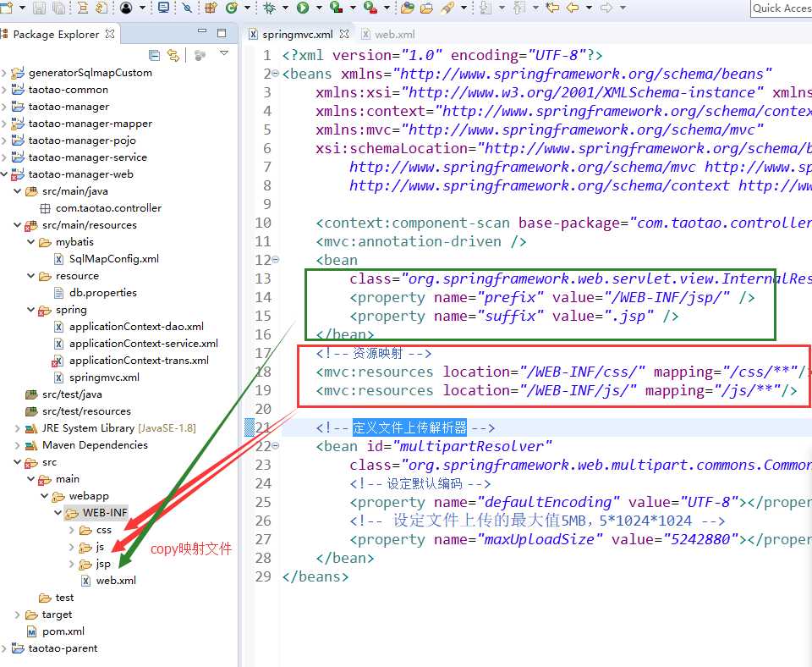The width and height of the screenshot is (812, 667).
Task: Close the springmvc.xml editor tab
Action: click(x=344, y=34)
